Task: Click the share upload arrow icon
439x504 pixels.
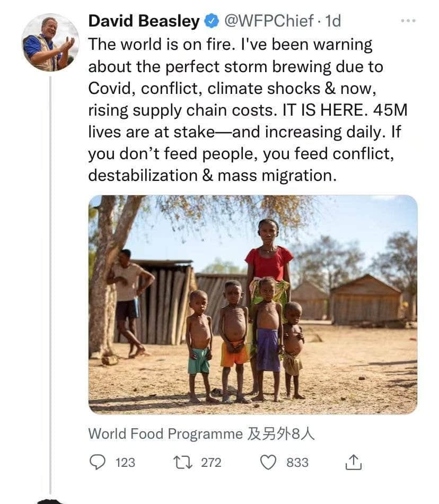Action: click(353, 463)
